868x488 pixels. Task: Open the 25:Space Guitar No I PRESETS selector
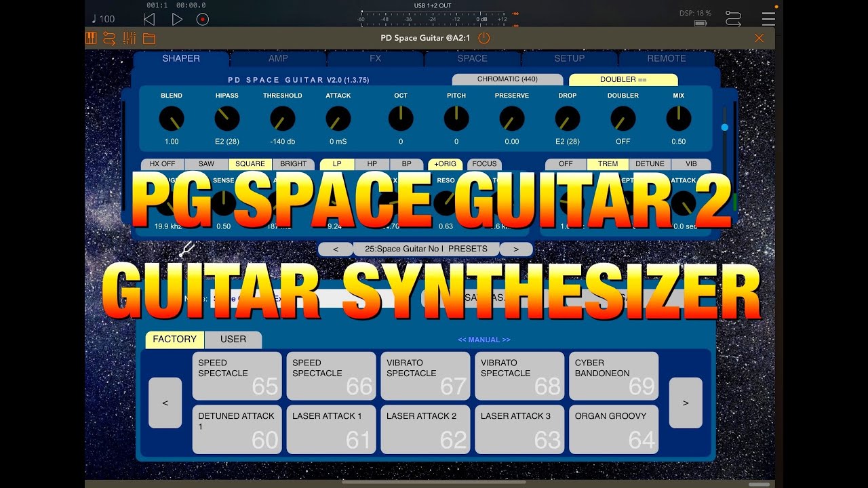(426, 249)
